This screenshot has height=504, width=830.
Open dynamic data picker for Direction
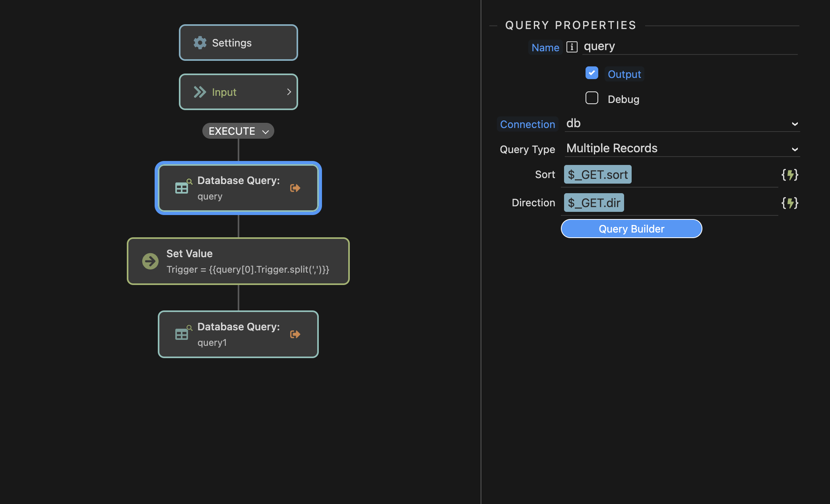click(790, 203)
